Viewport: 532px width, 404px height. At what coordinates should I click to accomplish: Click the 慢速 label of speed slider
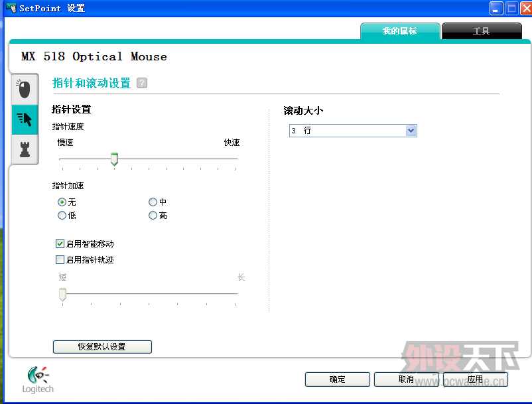point(65,143)
